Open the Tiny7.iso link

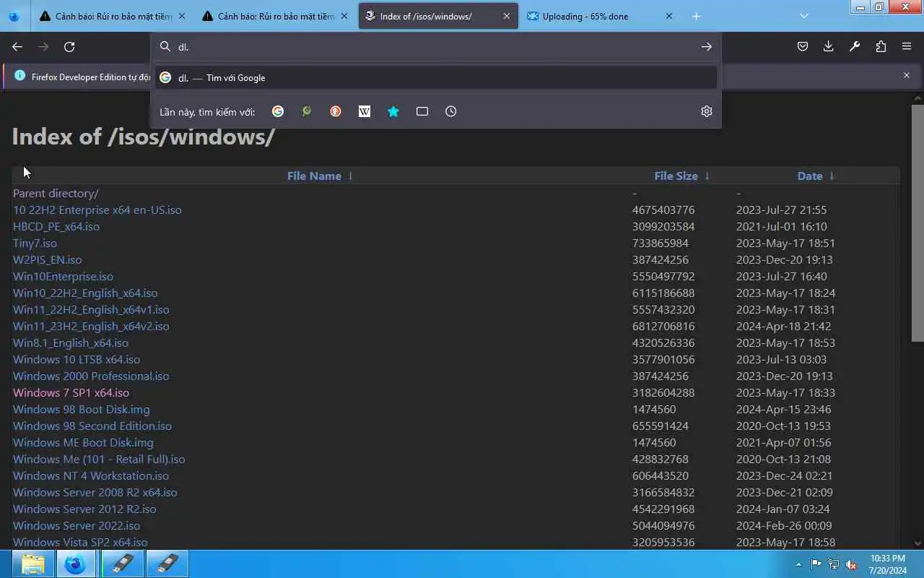tap(35, 243)
